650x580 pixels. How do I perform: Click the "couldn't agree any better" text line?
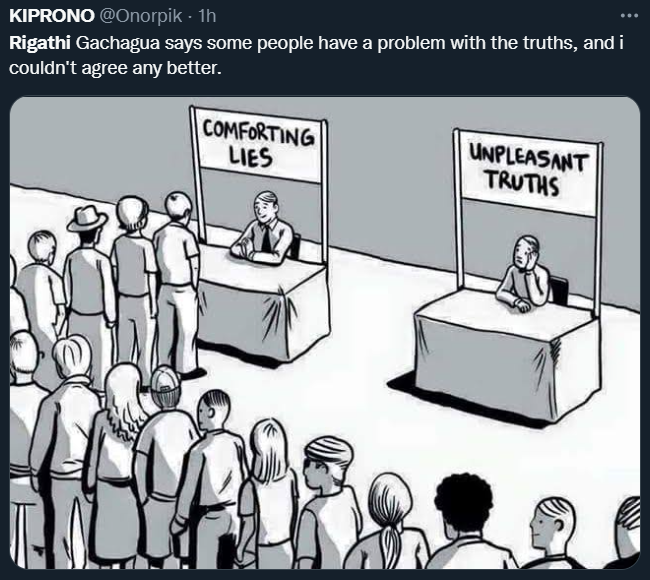coord(115,68)
